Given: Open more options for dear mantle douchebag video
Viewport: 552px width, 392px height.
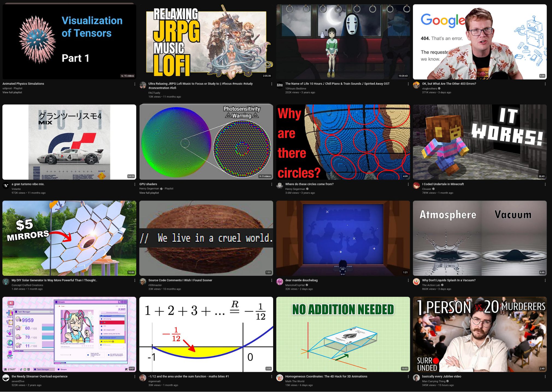Looking at the screenshot, I should [x=408, y=280].
